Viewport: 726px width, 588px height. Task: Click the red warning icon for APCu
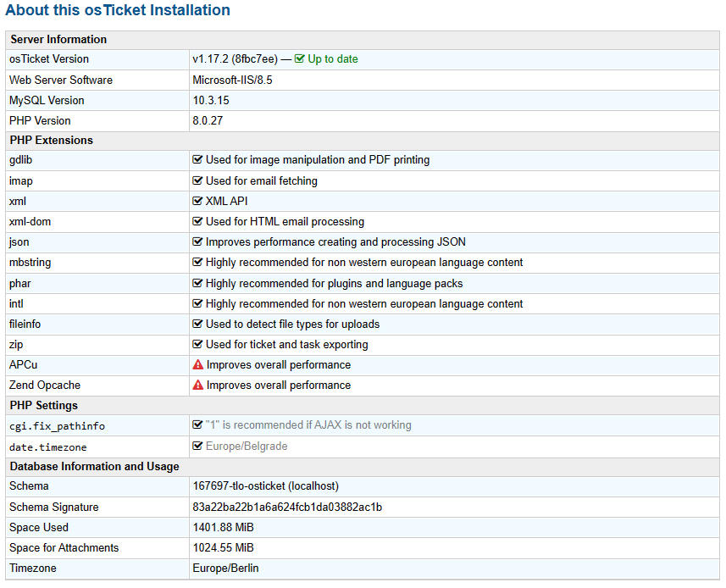(x=198, y=365)
